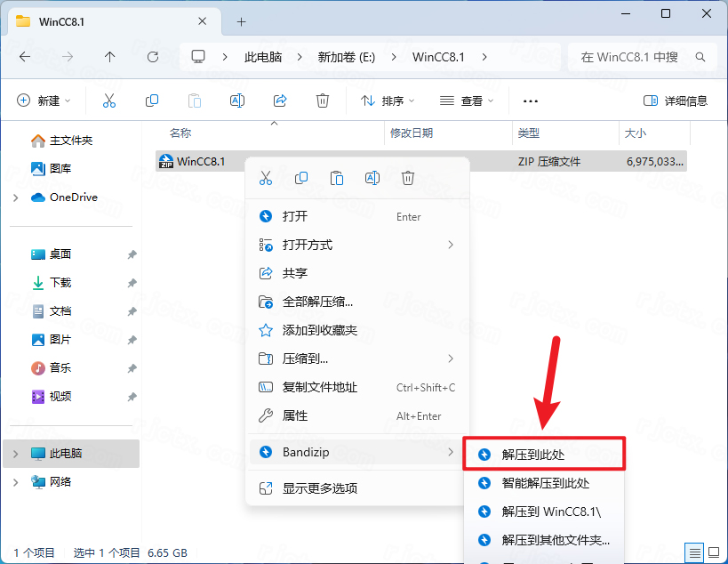Image resolution: width=728 pixels, height=564 pixels.
Task: Open the 查看 view dropdown
Action: 467,101
